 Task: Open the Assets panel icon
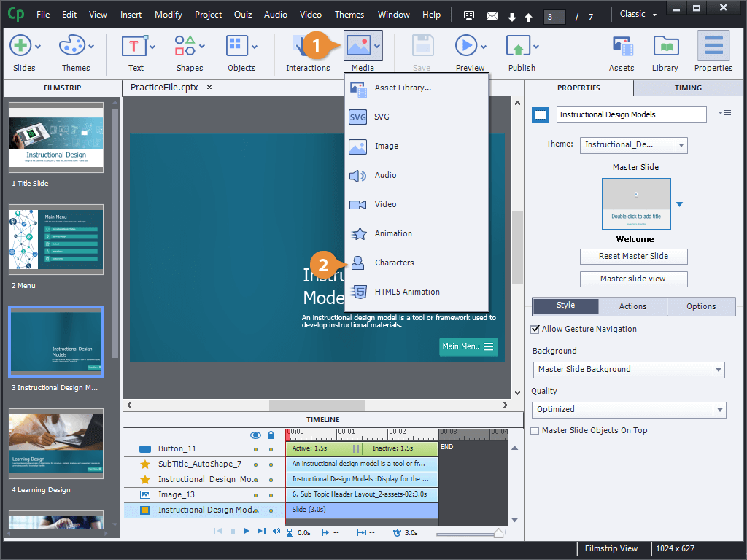[x=622, y=47]
